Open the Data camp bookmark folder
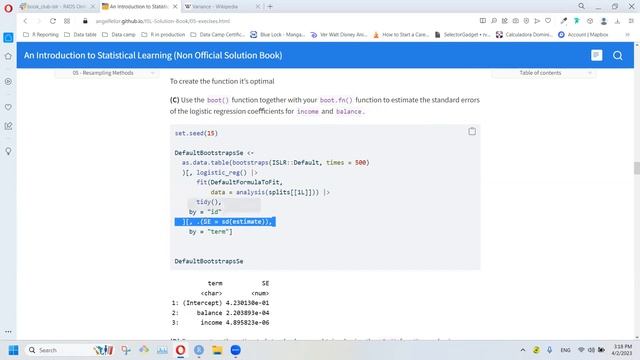Viewport: 640px width, 360px height. point(119,35)
